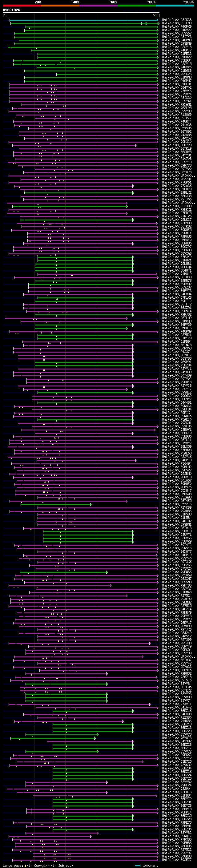Image resolution: width=197 pixels, height=868 pixels.
Task: Select the UniRef100_A2SY40 row label
Action: pyautogui.click(x=177, y=558)
